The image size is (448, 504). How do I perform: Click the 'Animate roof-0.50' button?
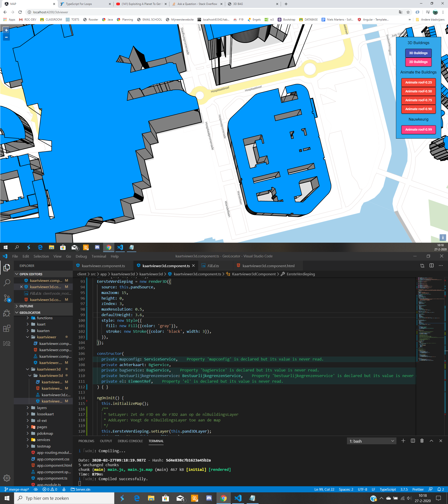click(418, 91)
